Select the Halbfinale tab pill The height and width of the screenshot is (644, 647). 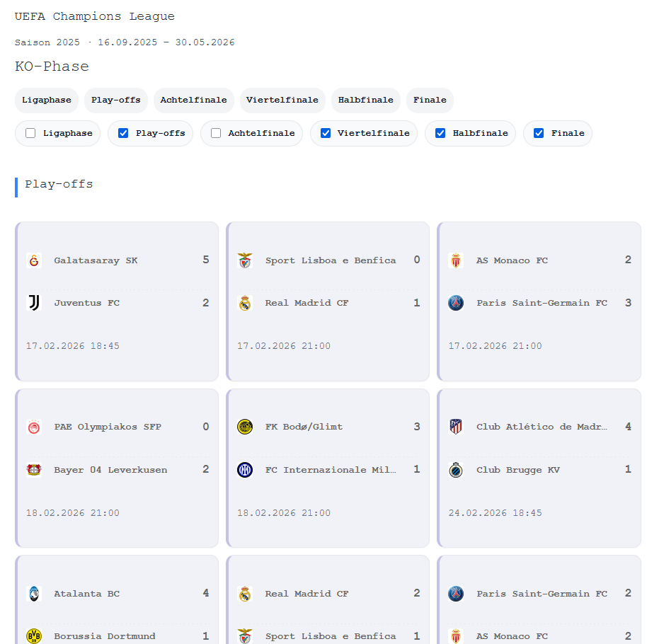click(x=365, y=100)
